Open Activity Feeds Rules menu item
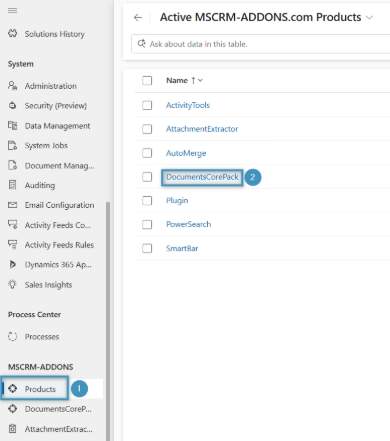 point(59,245)
